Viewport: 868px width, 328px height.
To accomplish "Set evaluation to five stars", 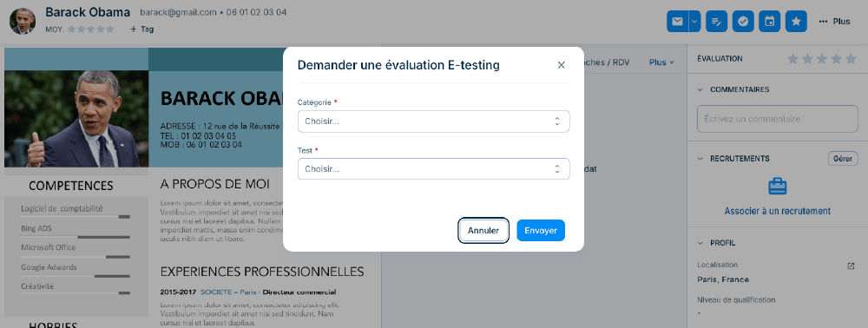I will click(852, 59).
